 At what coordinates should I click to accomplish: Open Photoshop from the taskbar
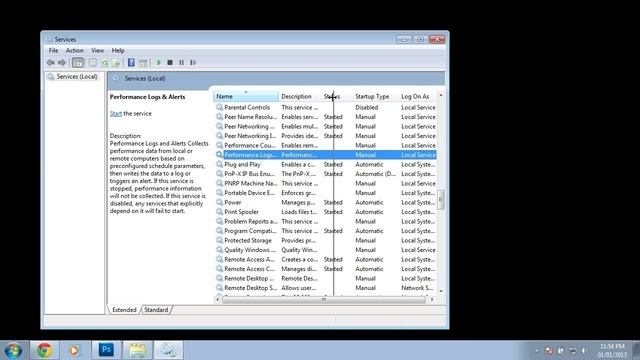106,350
